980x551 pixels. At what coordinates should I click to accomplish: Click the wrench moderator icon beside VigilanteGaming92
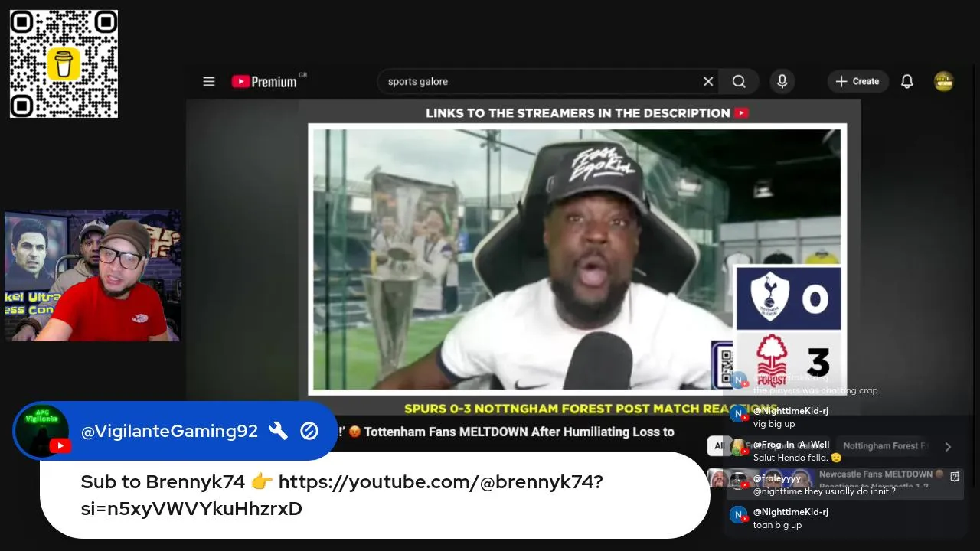coord(279,431)
